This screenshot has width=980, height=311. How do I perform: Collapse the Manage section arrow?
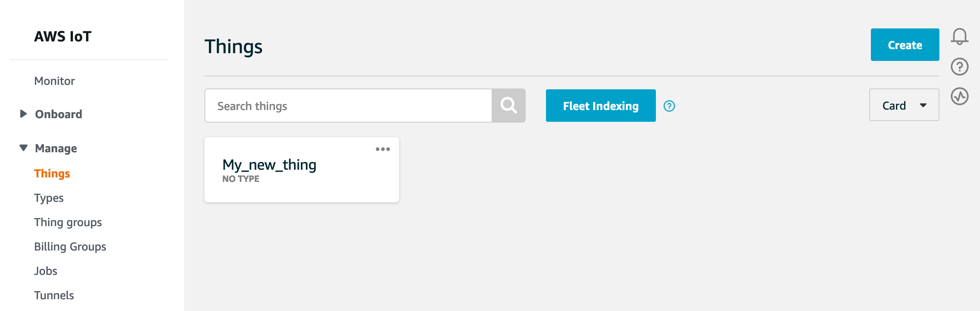[x=24, y=148]
